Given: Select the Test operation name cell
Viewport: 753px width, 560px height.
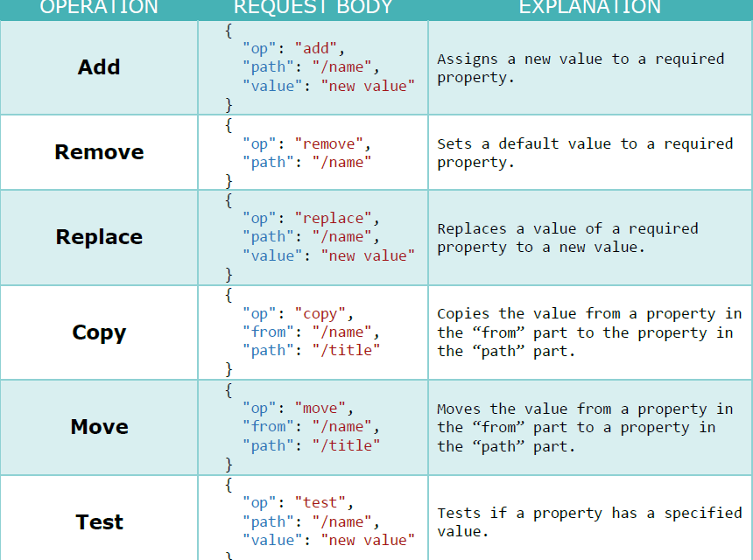Looking at the screenshot, I should tap(99, 522).
